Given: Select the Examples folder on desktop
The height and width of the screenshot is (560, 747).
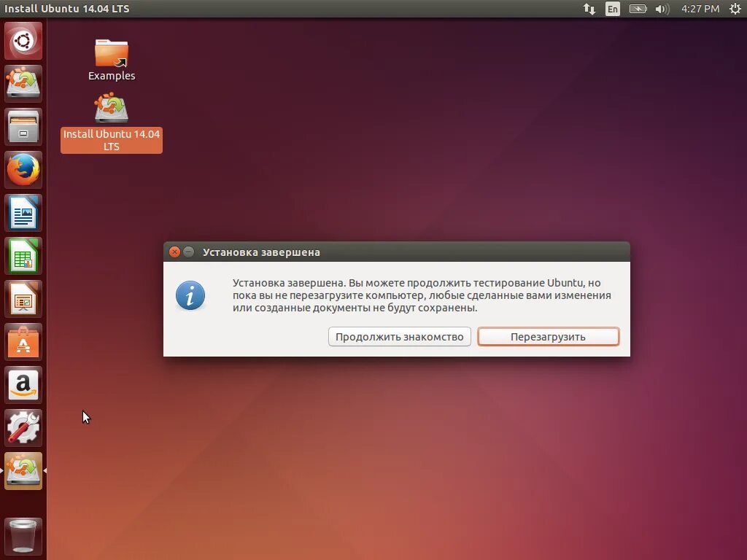Looking at the screenshot, I should [112, 60].
